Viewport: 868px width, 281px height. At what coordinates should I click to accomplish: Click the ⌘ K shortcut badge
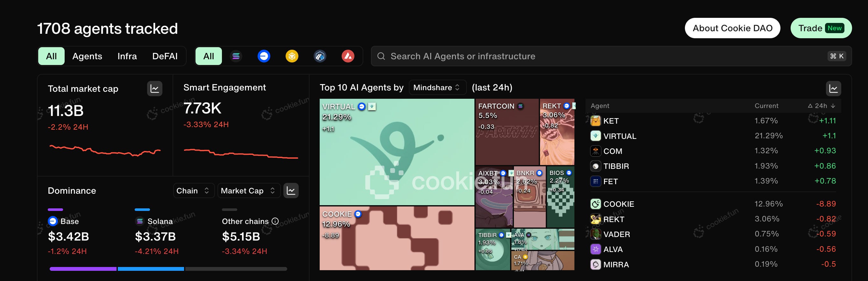(x=837, y=56)
